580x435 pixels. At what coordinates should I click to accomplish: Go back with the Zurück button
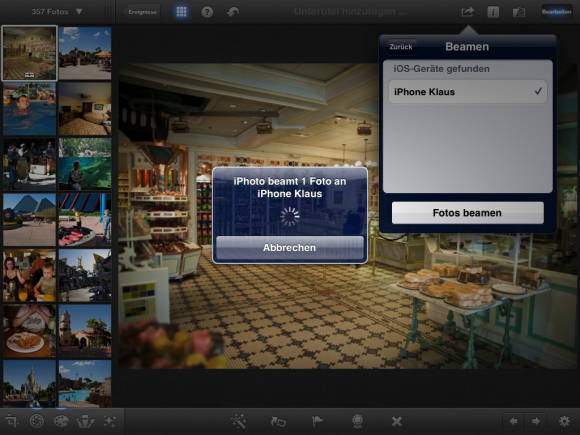point(401,47)
